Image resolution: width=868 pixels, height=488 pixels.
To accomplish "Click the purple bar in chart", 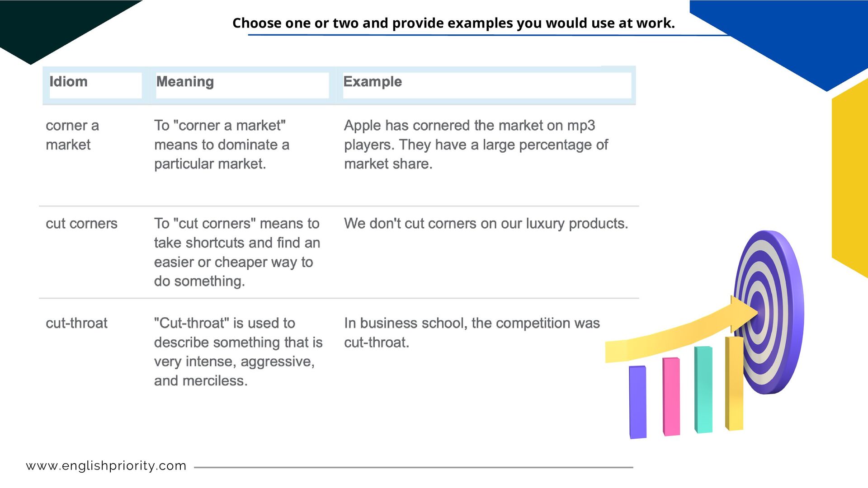I will click(x=638, y=402).
